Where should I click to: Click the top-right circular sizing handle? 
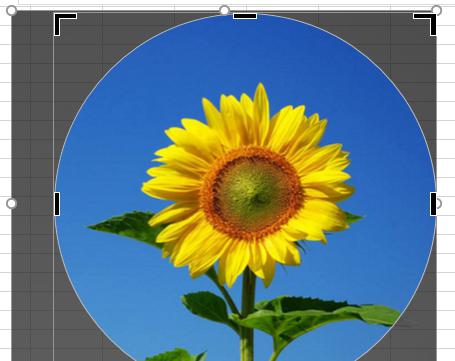(437, 10)
